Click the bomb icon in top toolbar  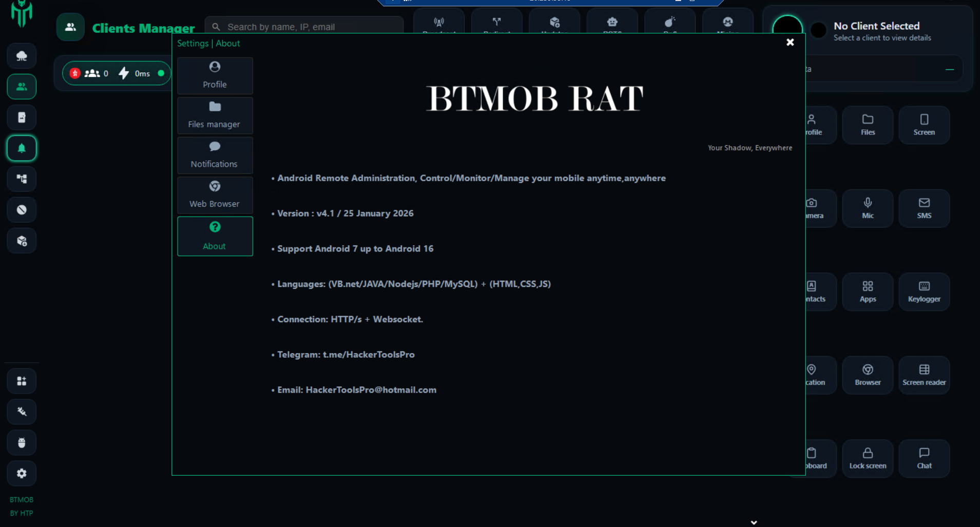click(x=670, y=22)
